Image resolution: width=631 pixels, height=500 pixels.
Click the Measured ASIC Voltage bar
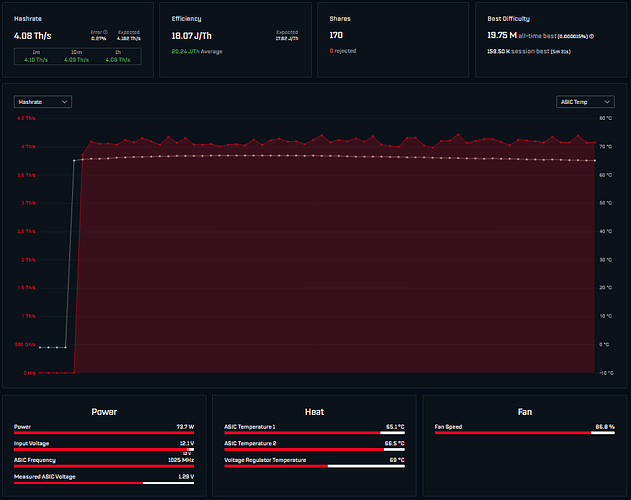104,483
